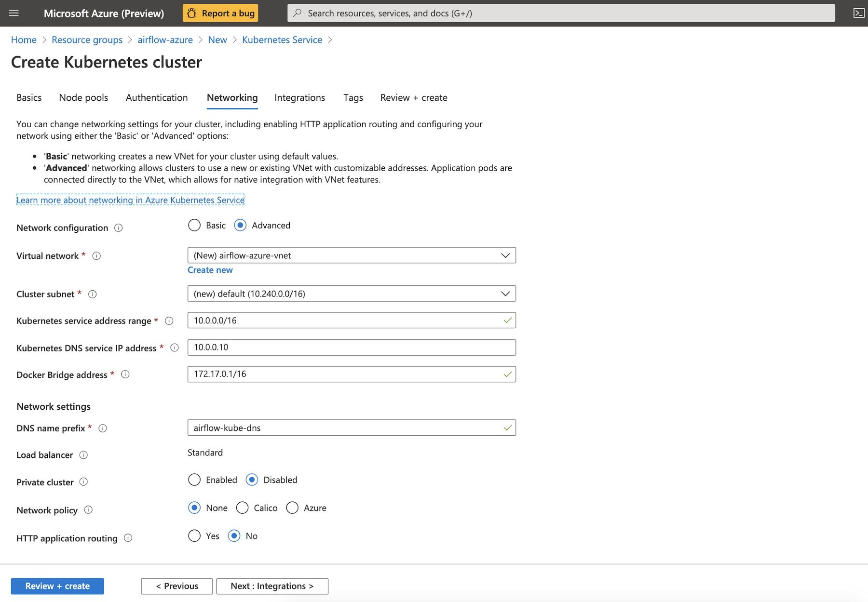Select Basic network configuration
Viewport: 868px width, 602px height.
click(194, 225)
